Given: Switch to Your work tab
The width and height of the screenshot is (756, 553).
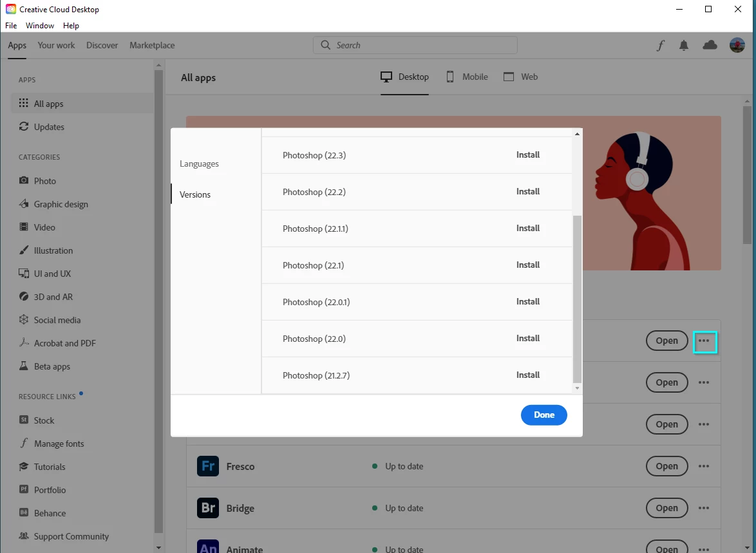Looking at the screenshot, I should pos(57,45).
